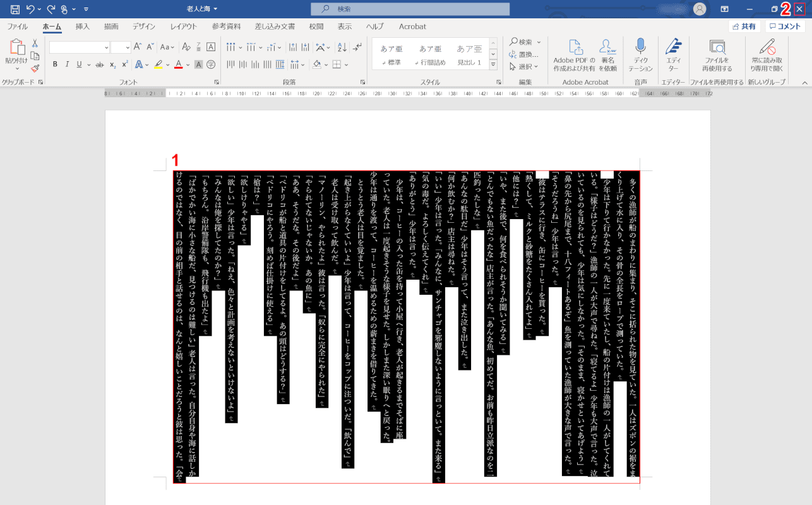Show or hide paragraph marks
The image size is (812, 505).
357,47
